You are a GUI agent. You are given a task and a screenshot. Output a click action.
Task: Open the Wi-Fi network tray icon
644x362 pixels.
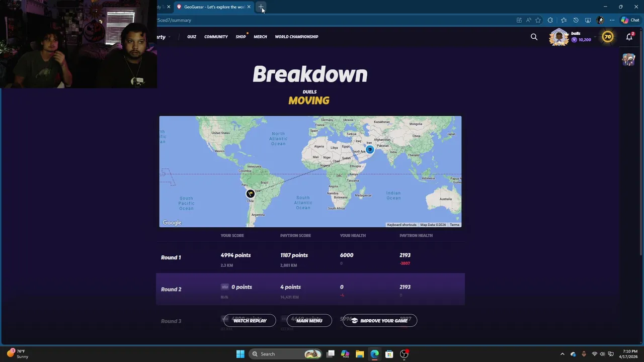(594, 354)
